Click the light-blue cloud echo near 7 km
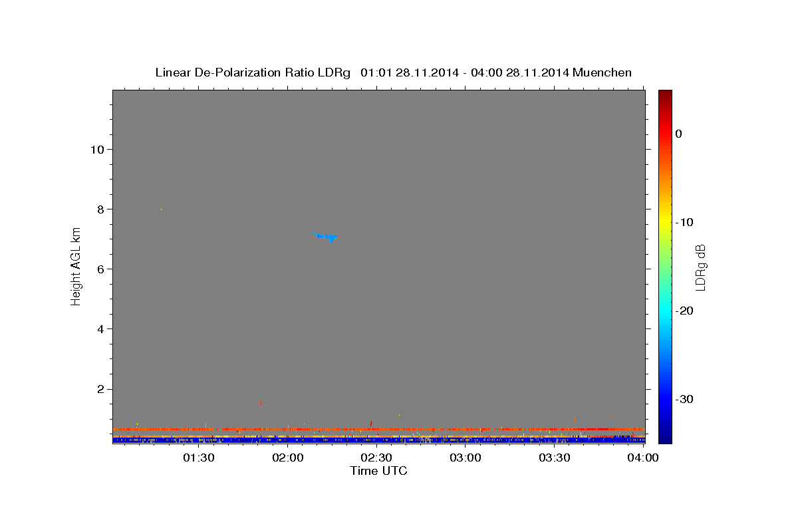 [x=325, y=236]
